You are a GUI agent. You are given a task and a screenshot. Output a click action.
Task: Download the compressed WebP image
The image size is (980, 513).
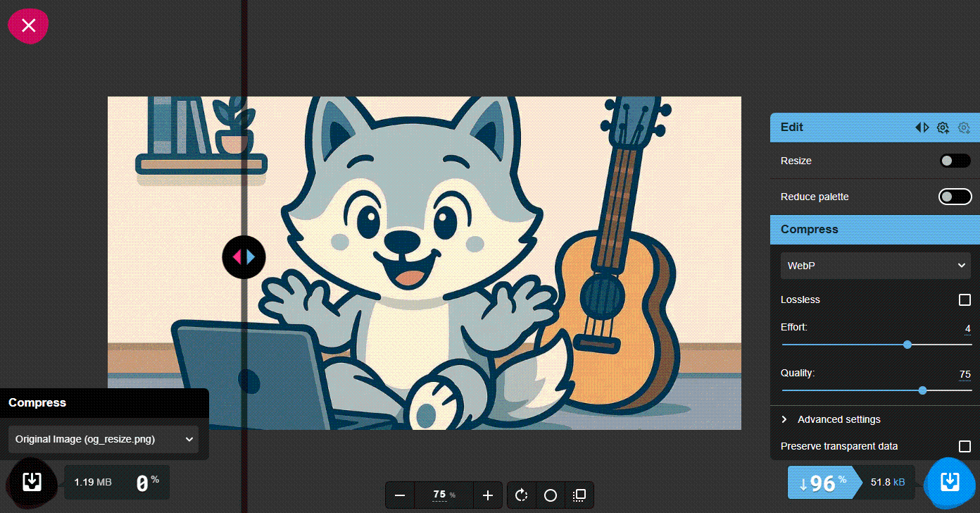tap(949, 483)
